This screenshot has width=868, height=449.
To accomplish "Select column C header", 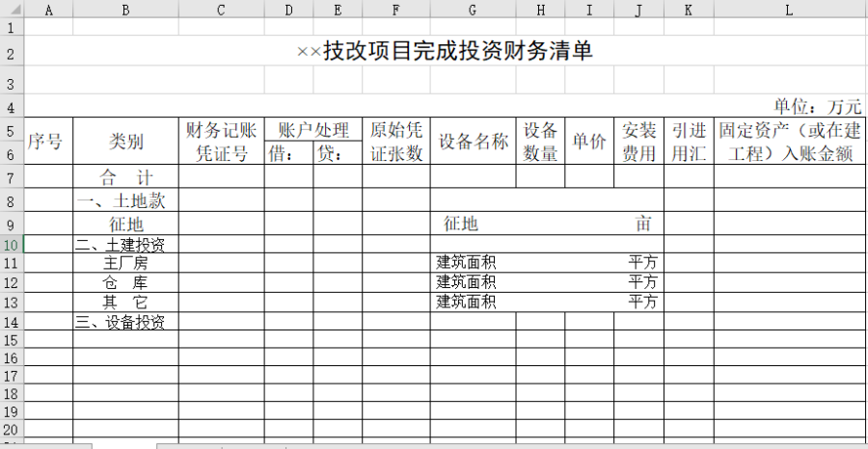I will 221,10.
